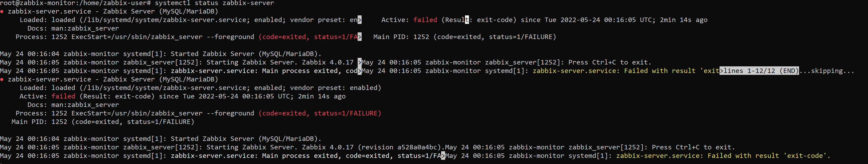Click the highlighted cursor block inside "Result"

[467, 20]
